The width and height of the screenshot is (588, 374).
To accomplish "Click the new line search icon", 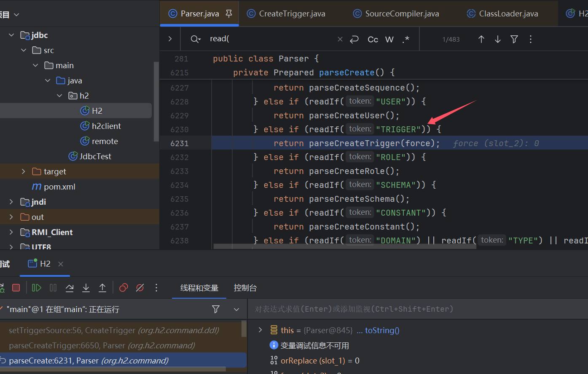I will 354,39.
